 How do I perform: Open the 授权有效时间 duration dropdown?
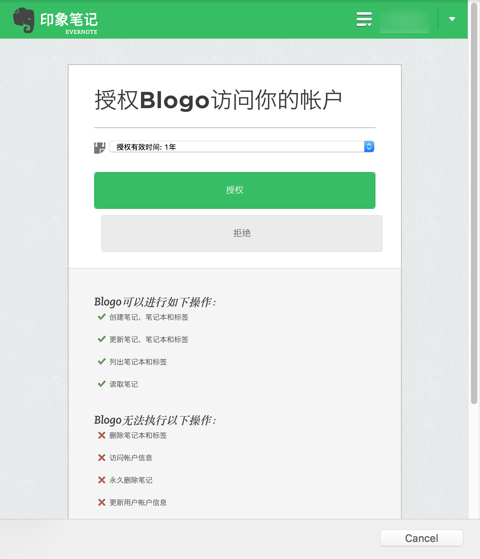pyautogui.click(x=241, y=147)
